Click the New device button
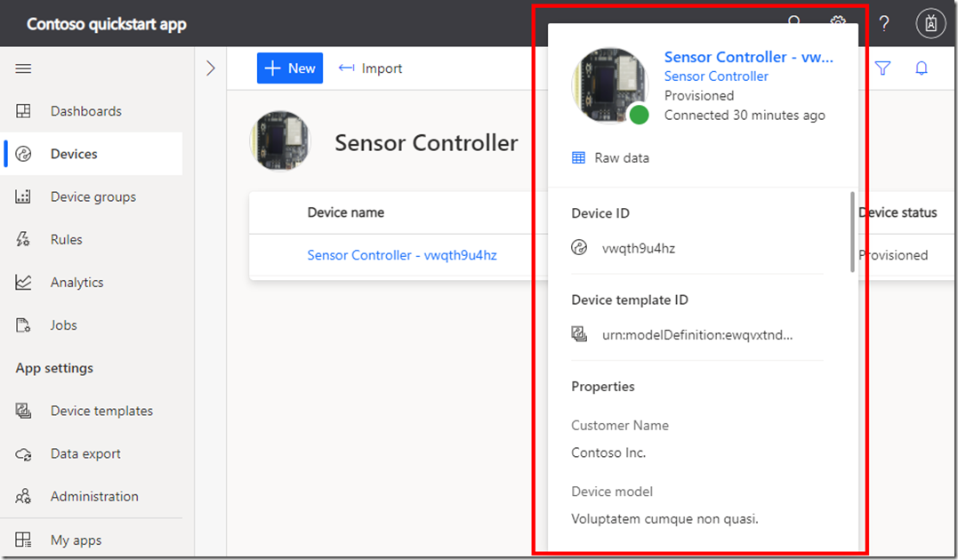 tap(290, 68)
